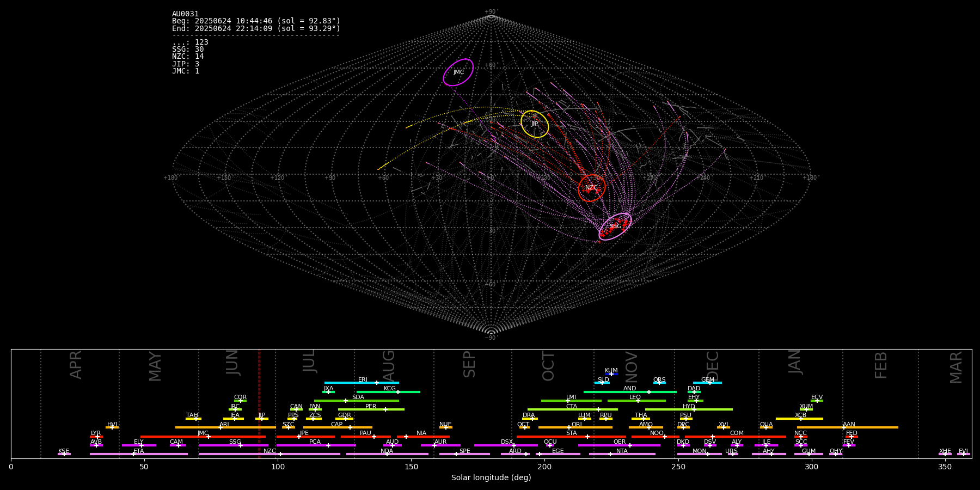This screenshot has width=980, height=490.
Task: Click the PER shower label in timeline
Action: pos(371,407)
